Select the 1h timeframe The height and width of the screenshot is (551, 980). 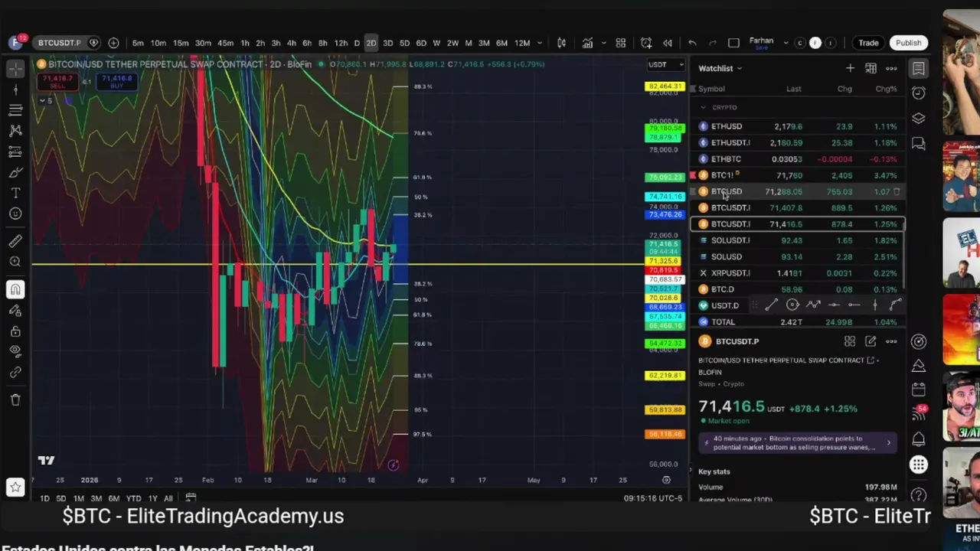pos(245,43)
